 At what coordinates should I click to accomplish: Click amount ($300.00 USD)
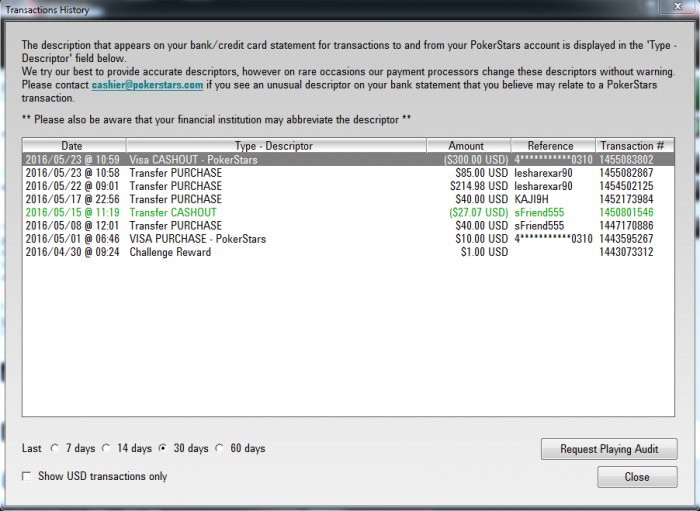pos(476,160)
